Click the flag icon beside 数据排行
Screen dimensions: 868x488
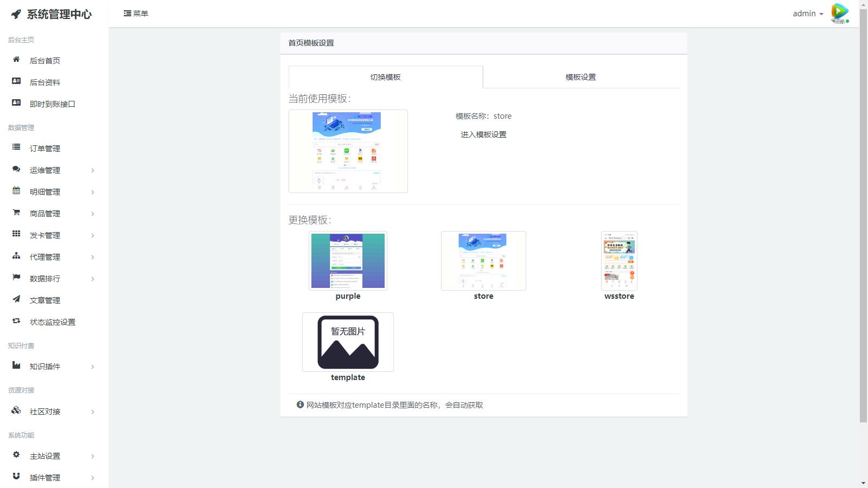pos(16,278)
